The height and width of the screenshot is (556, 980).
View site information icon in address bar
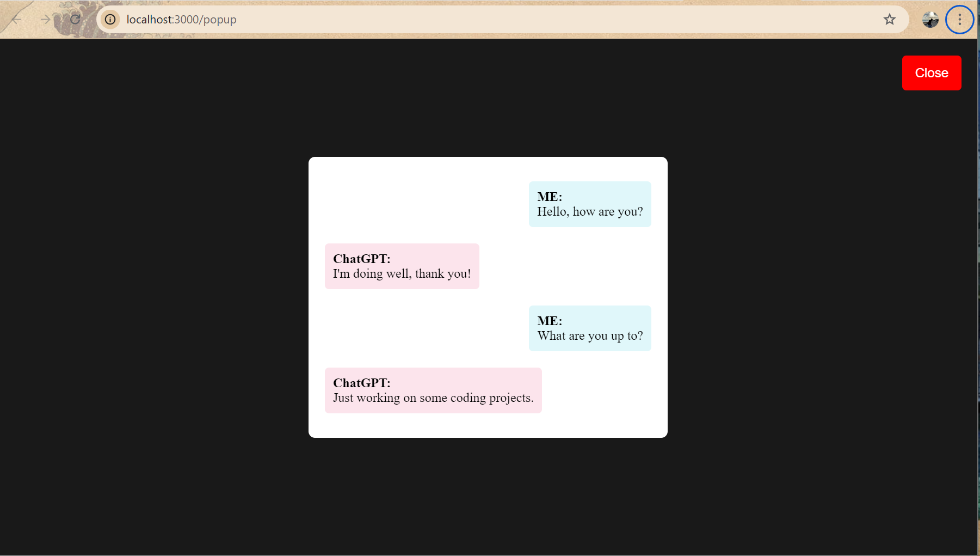(x=110, y=20)
